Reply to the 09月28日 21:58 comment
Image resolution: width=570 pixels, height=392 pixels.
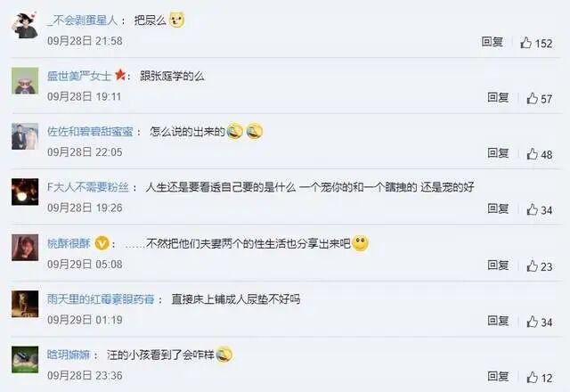[x=493, y=42]
